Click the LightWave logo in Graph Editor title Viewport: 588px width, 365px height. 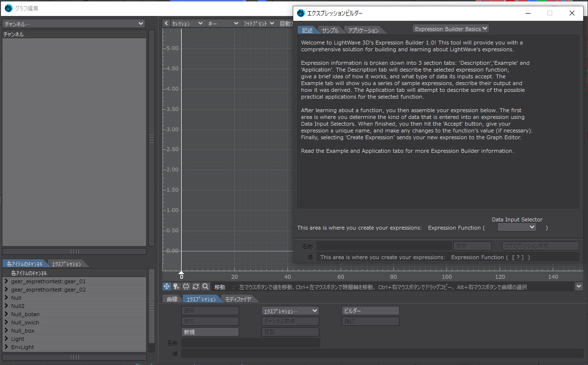click(8, 8)
